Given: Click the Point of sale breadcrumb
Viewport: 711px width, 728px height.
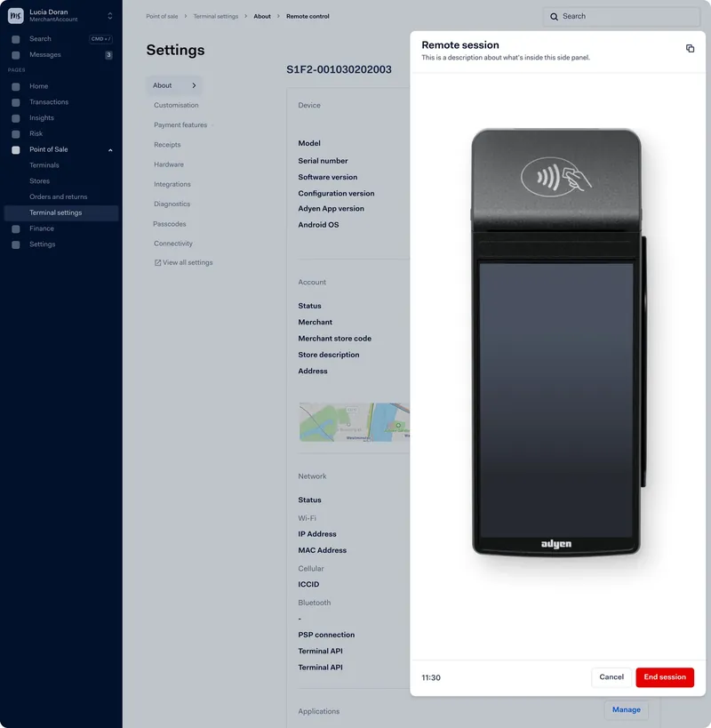Looking at the screenshot, I should pos(162,16).
